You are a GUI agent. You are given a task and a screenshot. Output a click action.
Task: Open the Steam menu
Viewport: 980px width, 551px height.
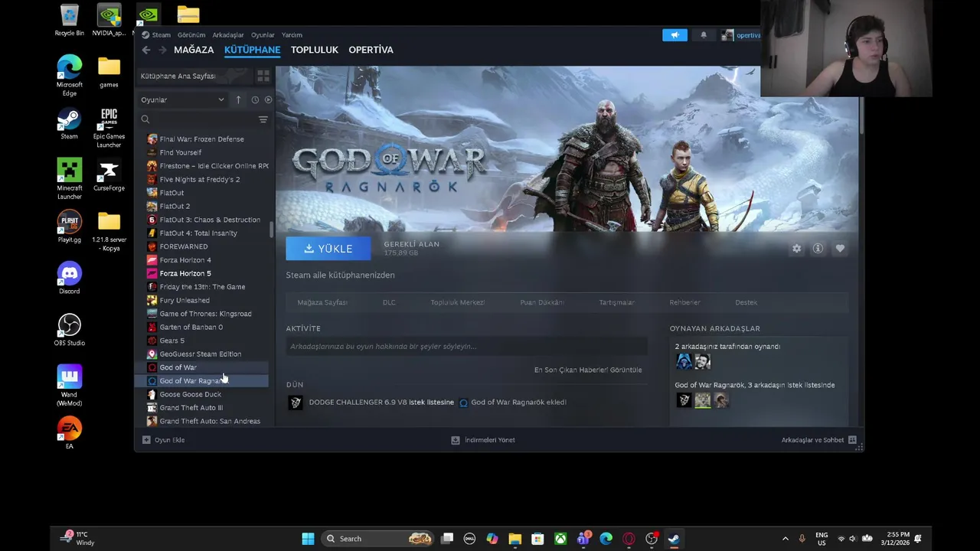click(x=156, y=35)
